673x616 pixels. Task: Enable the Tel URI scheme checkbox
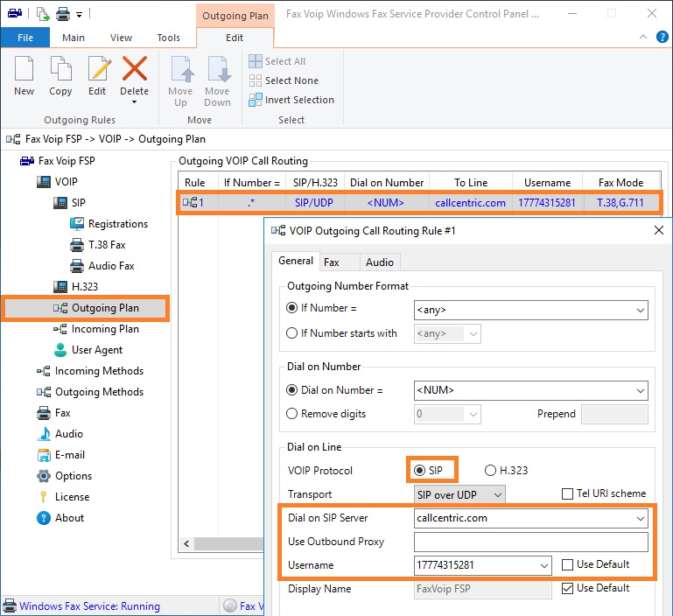pyautogui.click(x=567, y=493)
